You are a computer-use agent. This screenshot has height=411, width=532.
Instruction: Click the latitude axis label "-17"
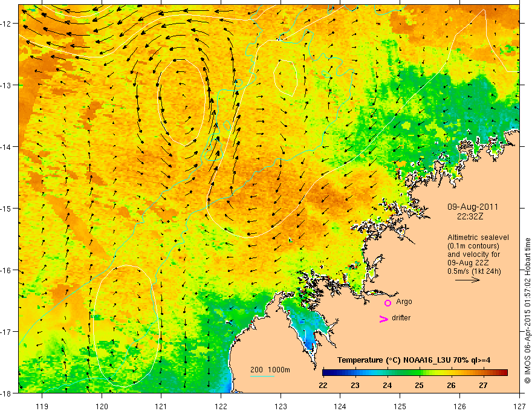(x=7, y=331)
